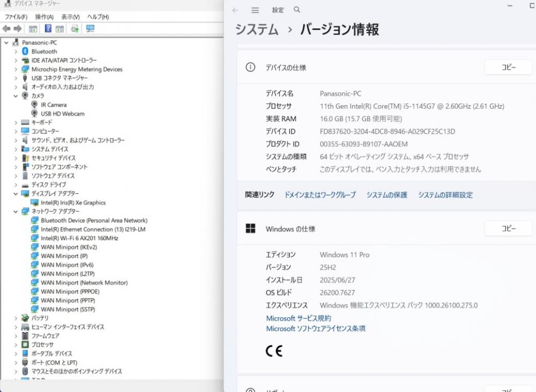Open the ファイル(F) menu

[16, 17]
